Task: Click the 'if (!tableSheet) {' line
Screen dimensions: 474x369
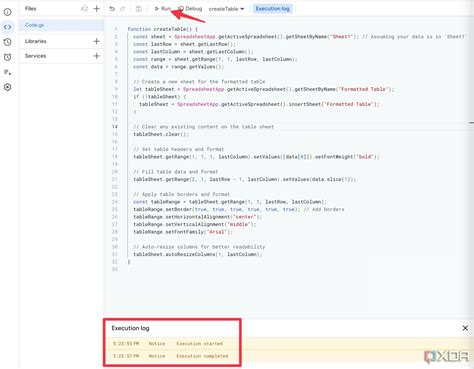Action: (160, 97)
